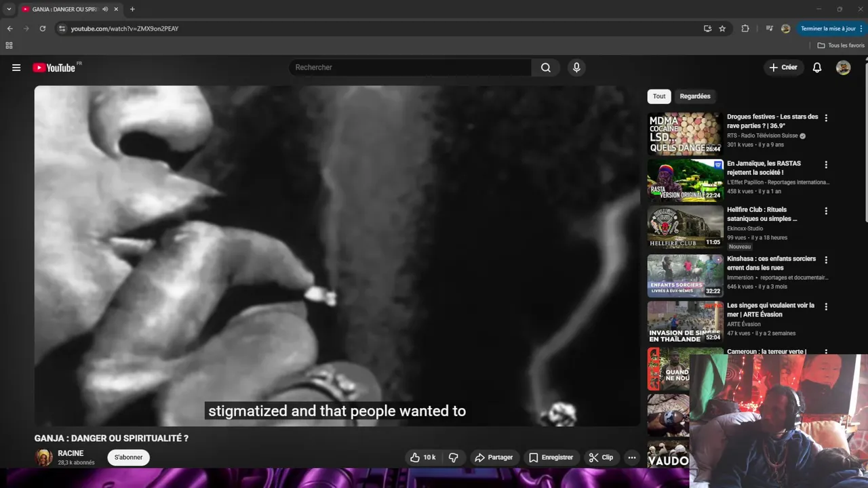The image size is (868, 488).
Task: Open 'Les singes qui voulaient voir' title
Action: click(x=770, y=310)
